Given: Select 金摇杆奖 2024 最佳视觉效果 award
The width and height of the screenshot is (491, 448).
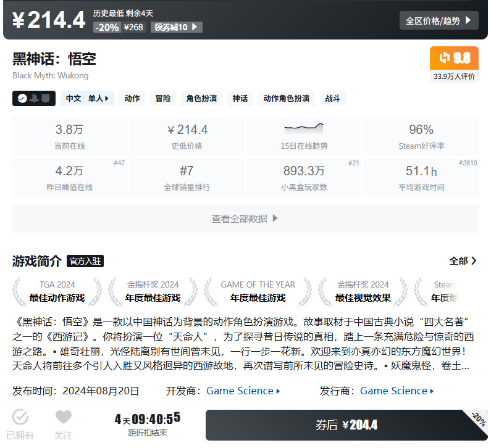Looking at the screenshot, I should 363,292.
